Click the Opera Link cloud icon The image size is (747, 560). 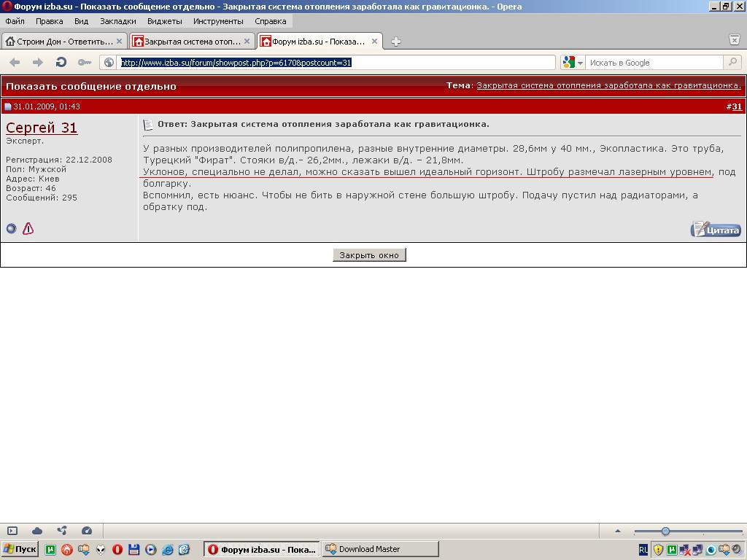point(37,531)
